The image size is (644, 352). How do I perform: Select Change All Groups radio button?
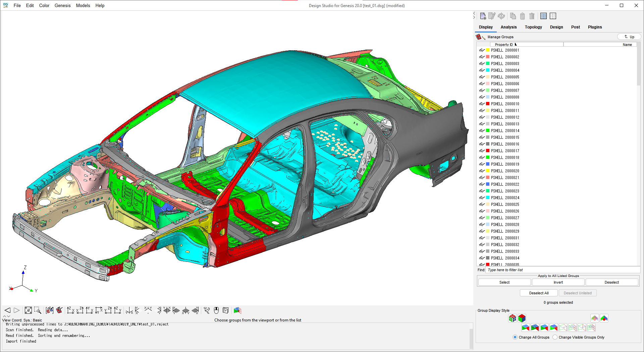pos(515,337)
